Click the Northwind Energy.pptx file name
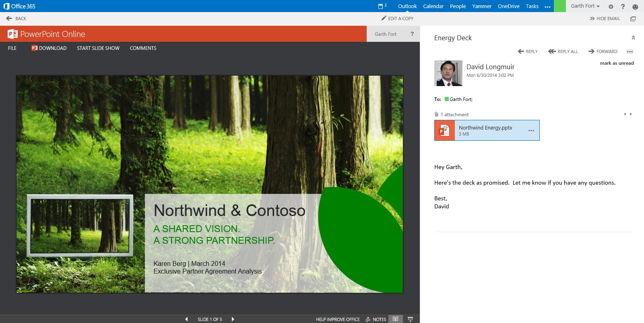The width and height of the screenshot is (644, 323). coord(485,128)
